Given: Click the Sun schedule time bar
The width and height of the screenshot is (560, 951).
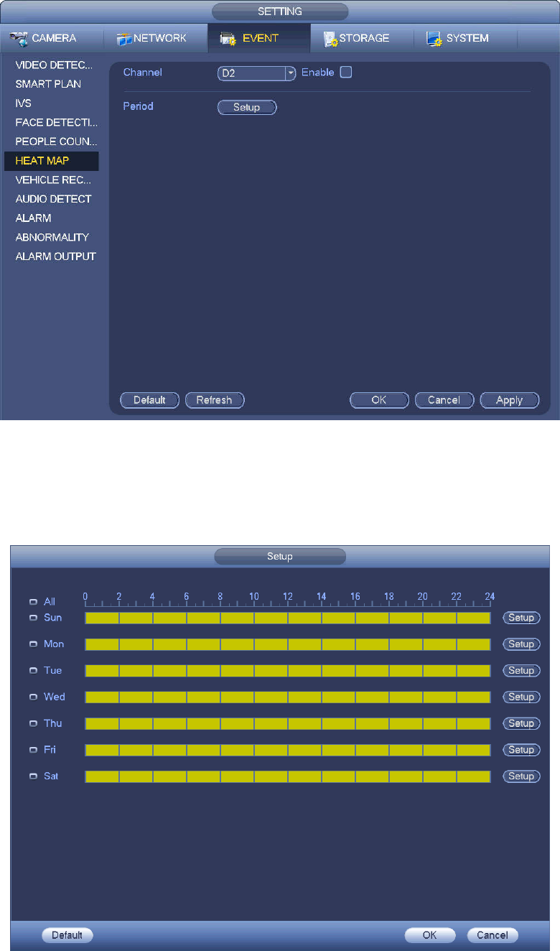Looking at the screenshot, I should click(x=288, y=618).
